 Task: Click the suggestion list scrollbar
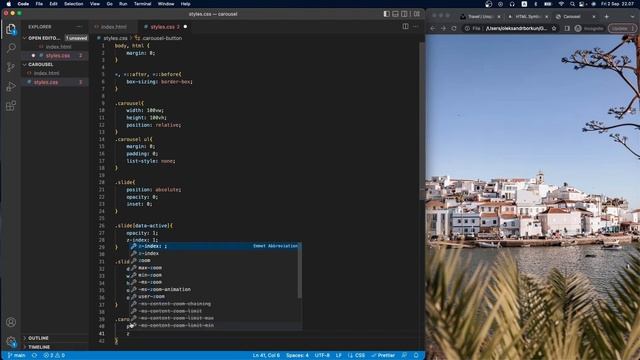[300, 270]
